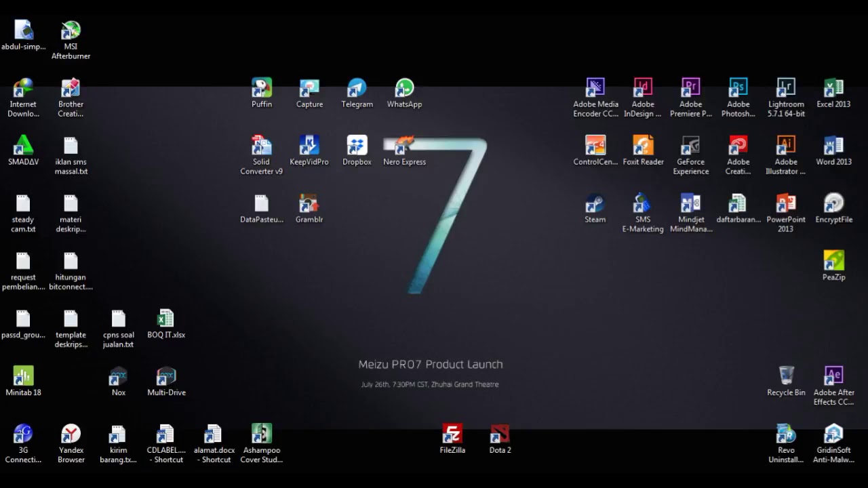The height and width of the screenshot is (488, 868).
Task: Open PowerPoint 2013 shortcut
Action: coord(786,203)
